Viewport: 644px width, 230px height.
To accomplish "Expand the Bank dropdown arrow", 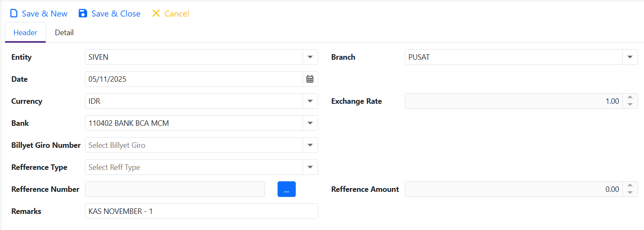I will point(310,123).
